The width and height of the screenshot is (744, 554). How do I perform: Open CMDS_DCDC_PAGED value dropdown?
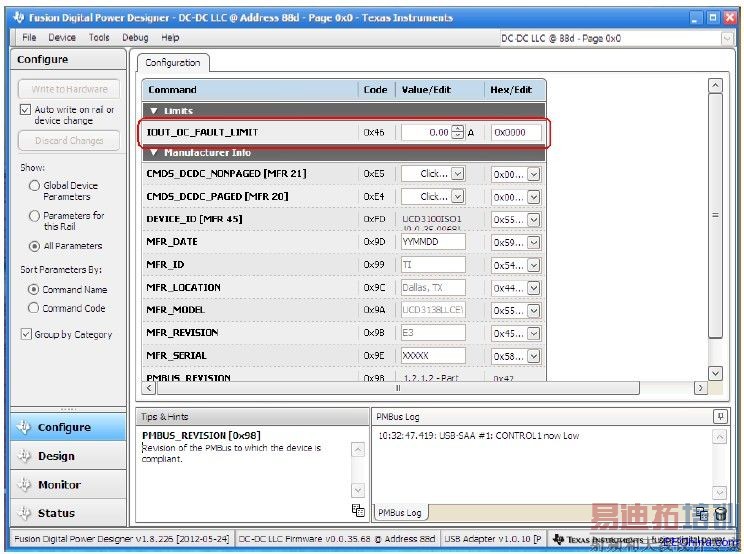(x=457, y=196)
